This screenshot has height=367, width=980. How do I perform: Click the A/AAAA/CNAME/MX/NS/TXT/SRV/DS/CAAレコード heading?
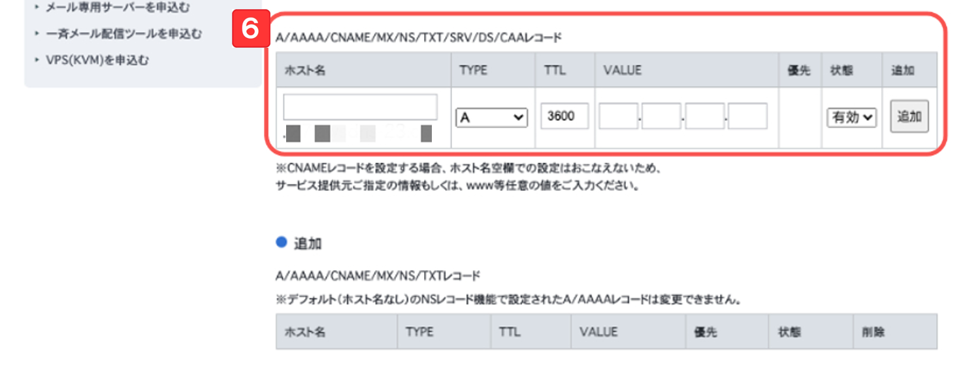click(x=419, y=37)
